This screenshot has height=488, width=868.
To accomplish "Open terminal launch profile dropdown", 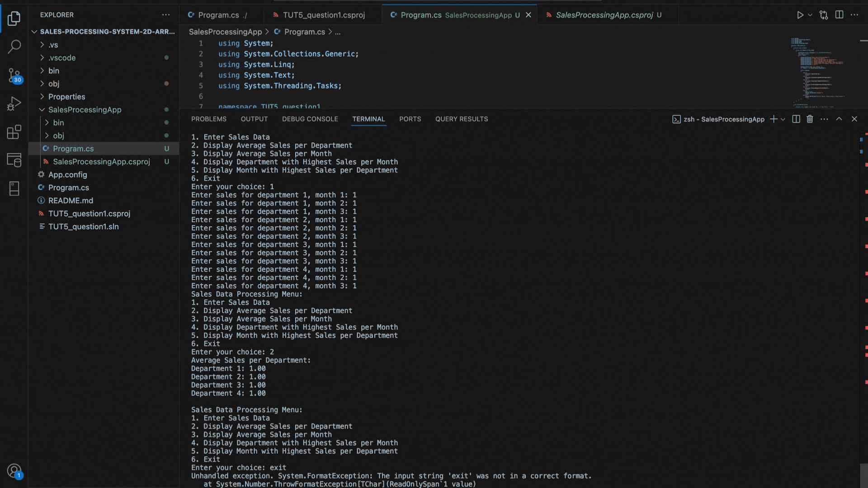I will [x=783, y=119].
